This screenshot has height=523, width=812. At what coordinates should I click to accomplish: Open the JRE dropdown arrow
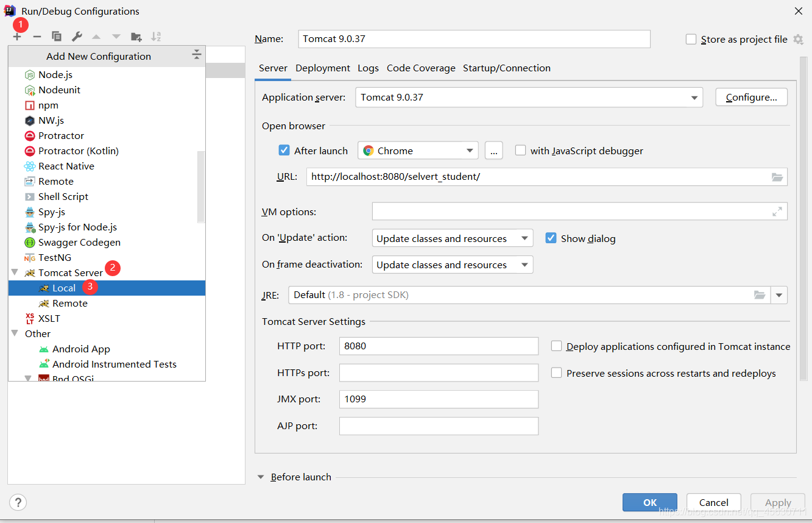[x=779, y=295]
